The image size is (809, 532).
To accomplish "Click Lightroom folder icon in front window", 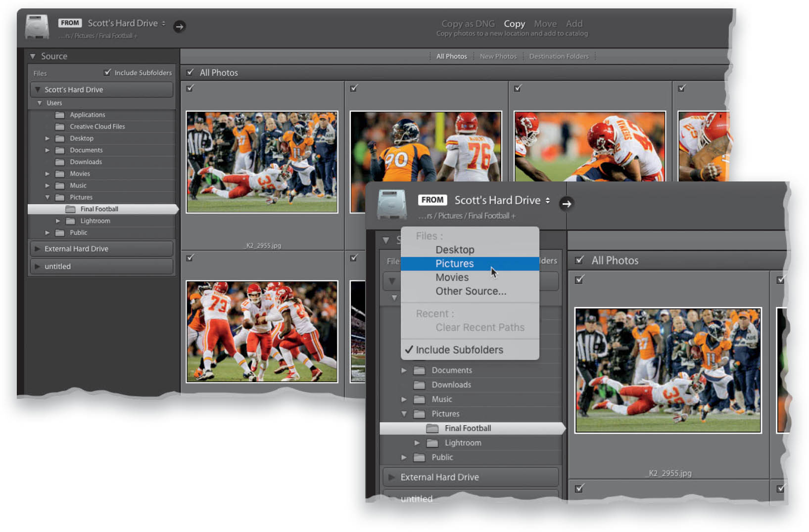I will (x=432, y=443).
